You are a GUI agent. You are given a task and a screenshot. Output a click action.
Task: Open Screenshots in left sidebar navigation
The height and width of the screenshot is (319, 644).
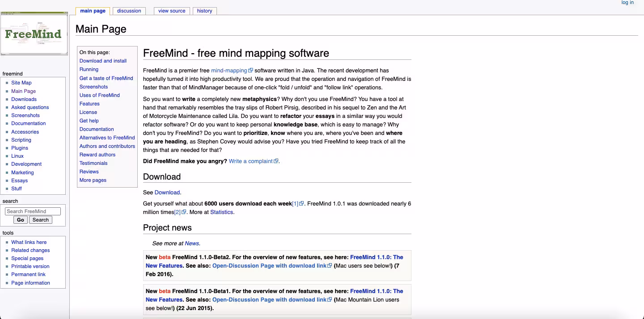pos(25,115)
